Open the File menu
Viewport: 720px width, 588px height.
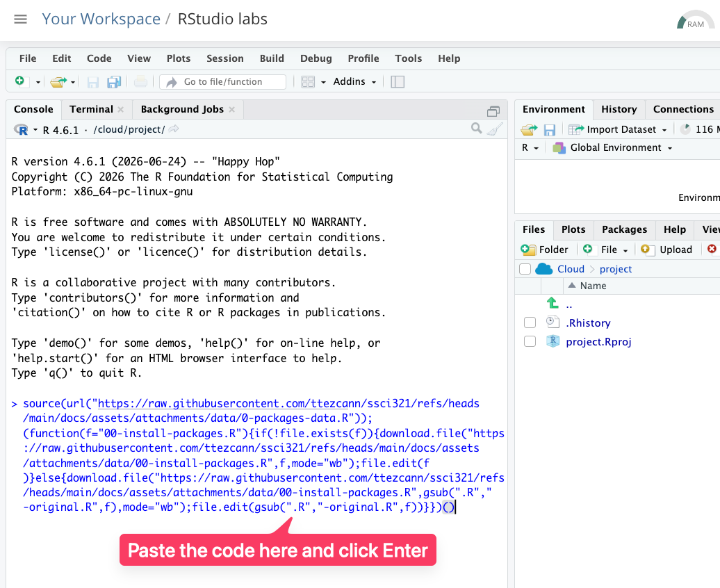pyautogui.click(x=28, y=58)
